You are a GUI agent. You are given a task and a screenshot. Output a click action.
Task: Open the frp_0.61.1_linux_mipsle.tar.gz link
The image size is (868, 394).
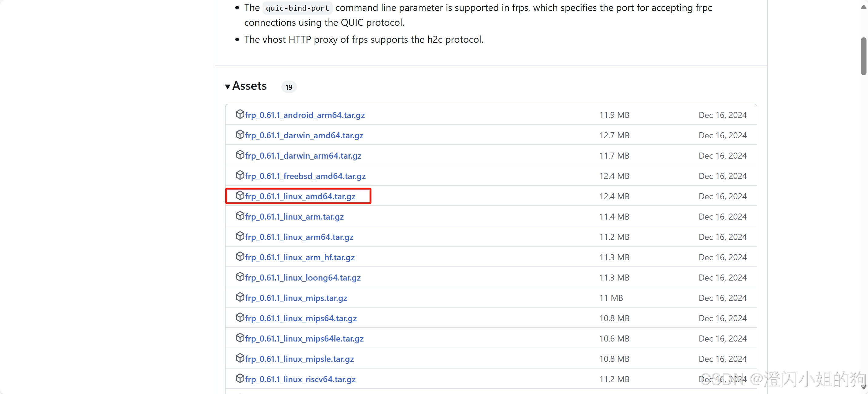(x=299, y=359)
